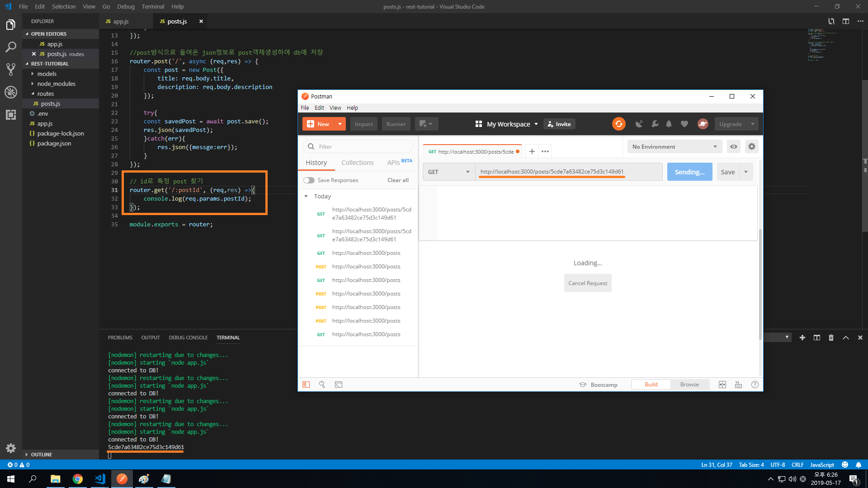Image resolution: width=868 pixels, height=488 pixels.
Task: Open keyboard shortcuts icon in Postman footer
Action: click(x=739, y=385)
